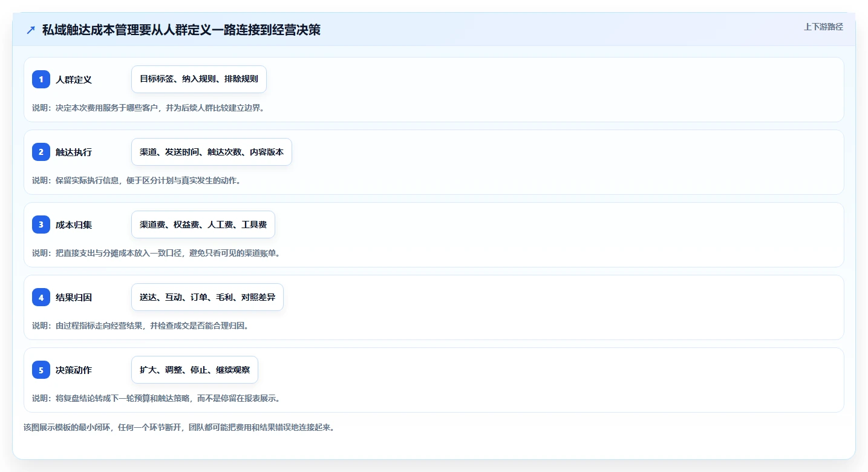Click the description starting 说明：决定本次费用服务于哪些客户
This screenshot has width=868, height=472.
click(148, 108)
